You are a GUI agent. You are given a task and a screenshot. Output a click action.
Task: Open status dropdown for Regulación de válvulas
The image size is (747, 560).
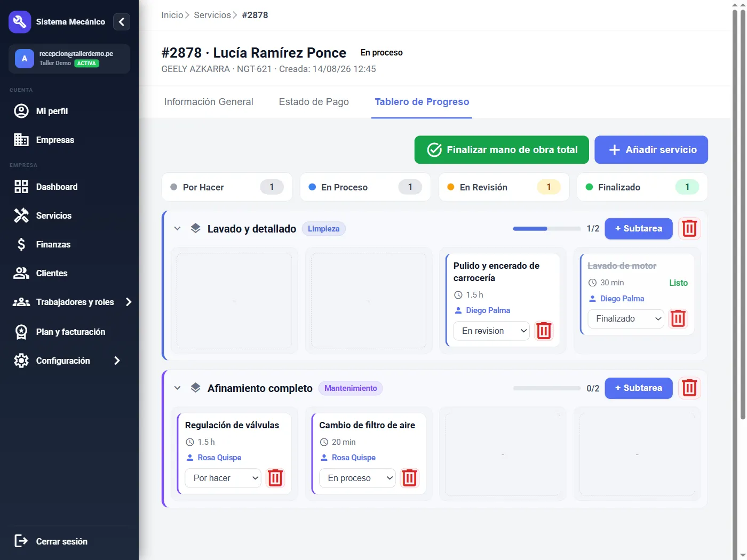click(223, 478)
